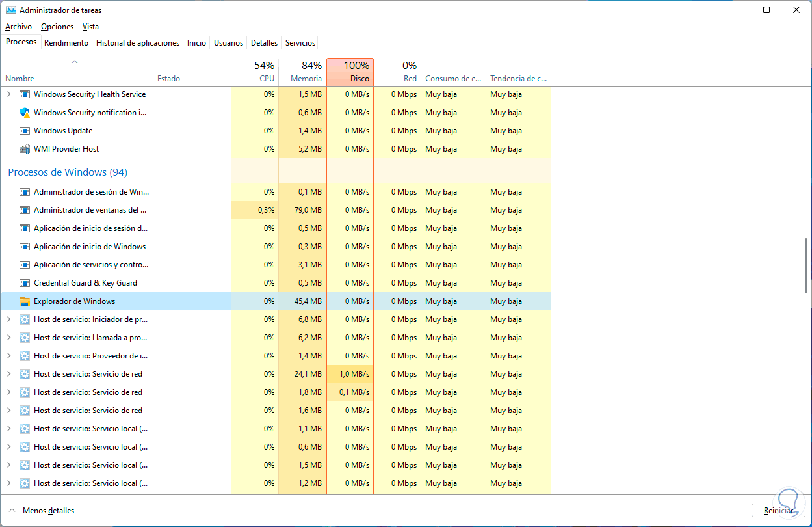
Task: Click the Aplicación de inicio de Windows icon
Action: point(25,247)
